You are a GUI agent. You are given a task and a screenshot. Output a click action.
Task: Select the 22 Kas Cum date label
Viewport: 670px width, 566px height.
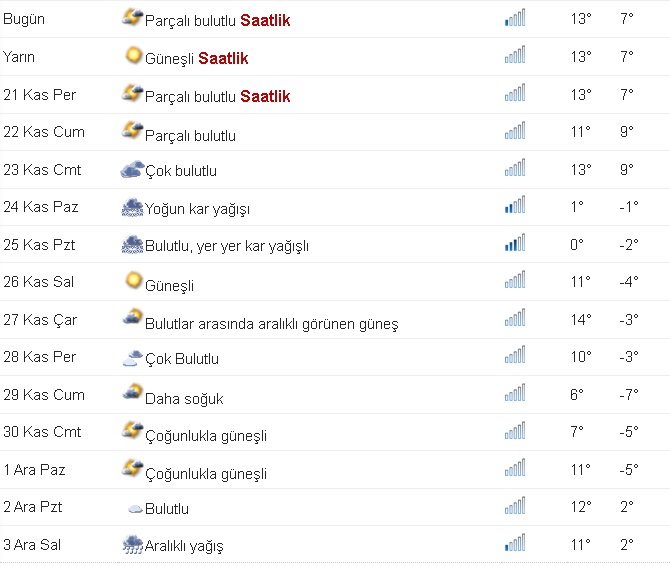pos(43,132)
